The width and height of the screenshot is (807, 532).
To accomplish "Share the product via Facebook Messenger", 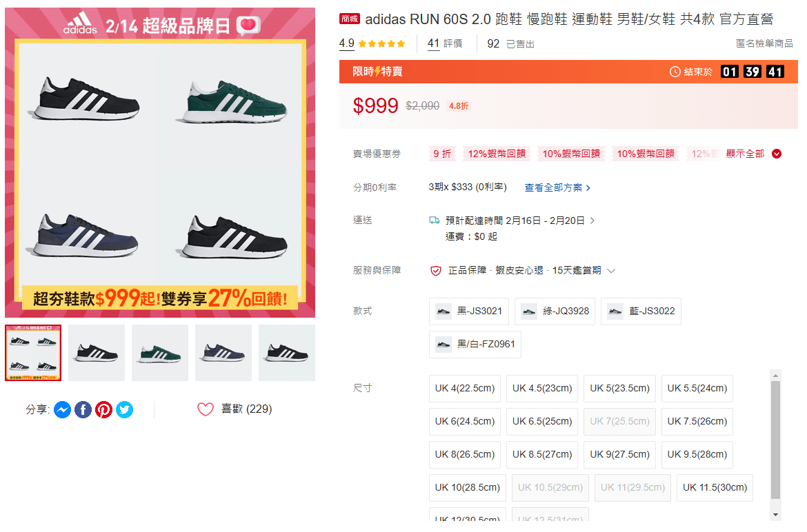I will point(62,409).
